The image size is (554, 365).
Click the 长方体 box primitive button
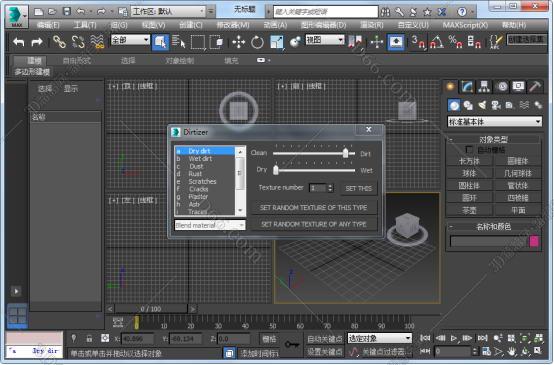(469, 161)
